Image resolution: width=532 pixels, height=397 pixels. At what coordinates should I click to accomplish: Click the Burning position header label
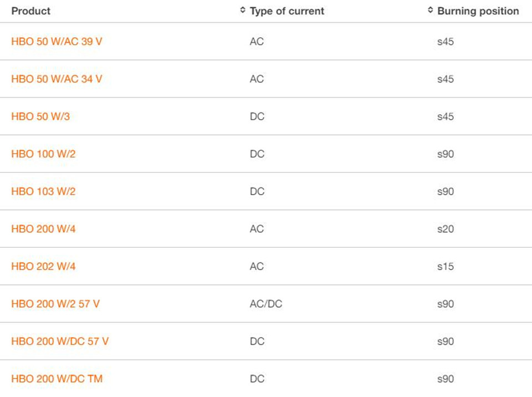tap(478, 11)
